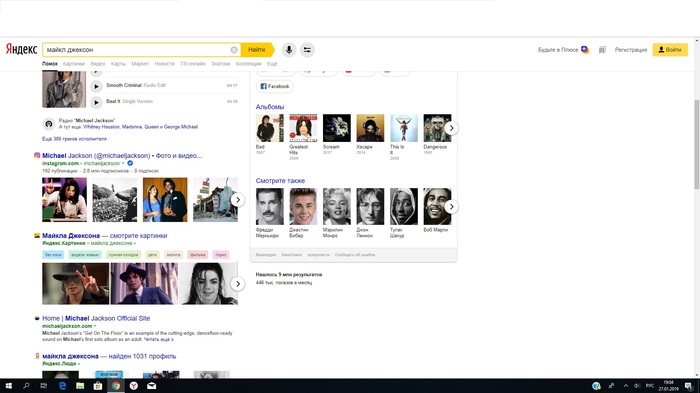This screenshot has height=393, width=700.
Task: Switch to Видео tab
Action: tap(98, 64)
